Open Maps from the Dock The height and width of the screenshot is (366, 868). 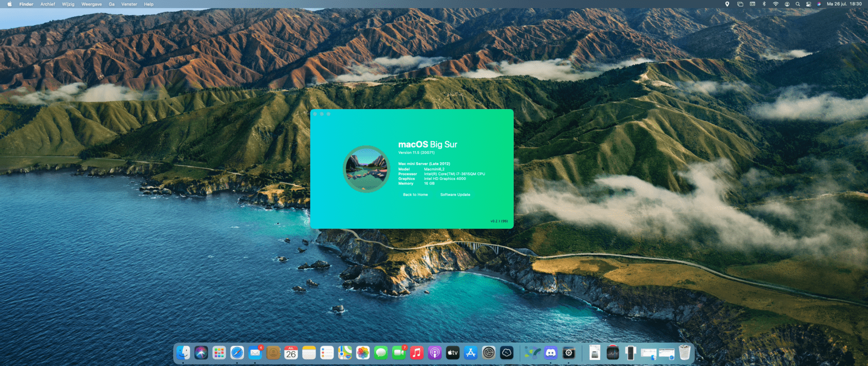[x=345, y=353]
